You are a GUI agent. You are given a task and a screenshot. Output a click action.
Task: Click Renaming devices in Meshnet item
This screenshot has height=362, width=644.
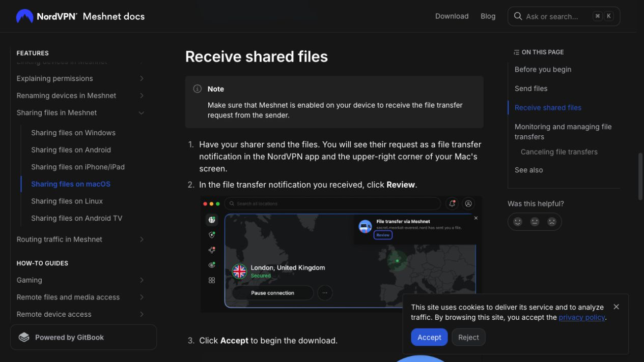(66, 96)
